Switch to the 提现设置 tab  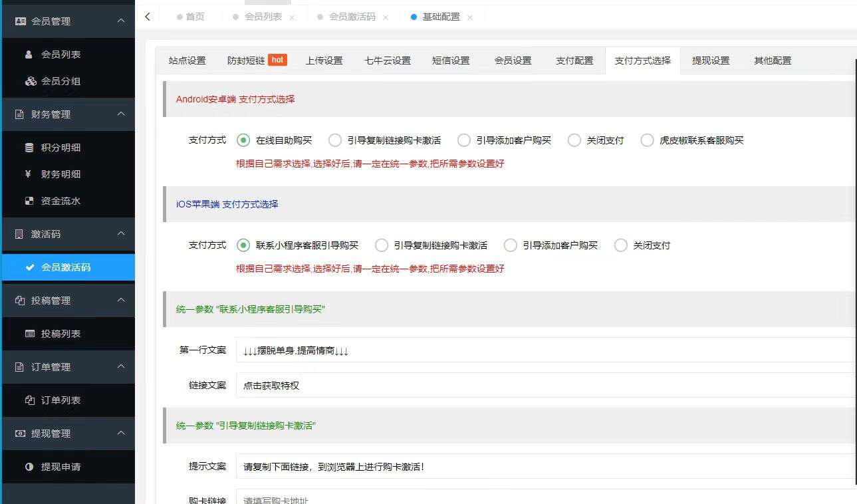(x=711, y=60)
